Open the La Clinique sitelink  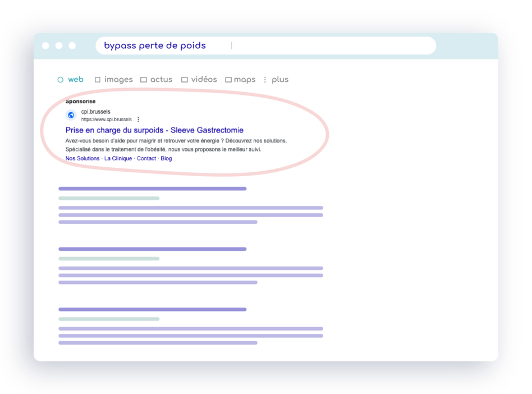click(x=118, y=158)
